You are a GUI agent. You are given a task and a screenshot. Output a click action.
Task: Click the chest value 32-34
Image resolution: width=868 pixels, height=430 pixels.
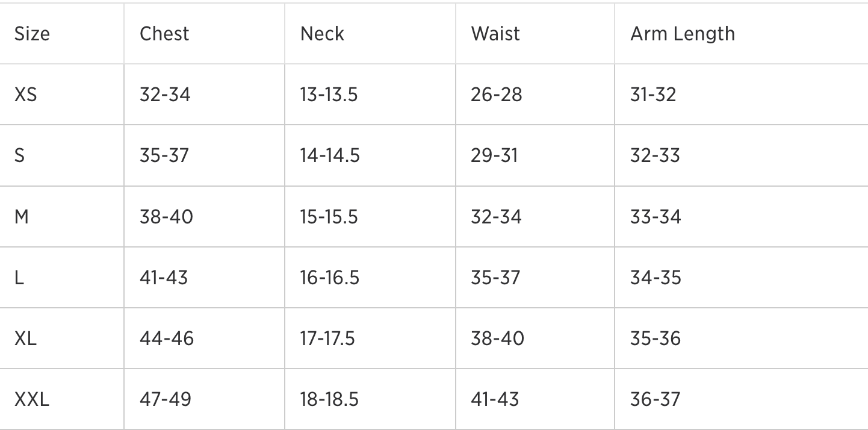(x=165, y=95)
